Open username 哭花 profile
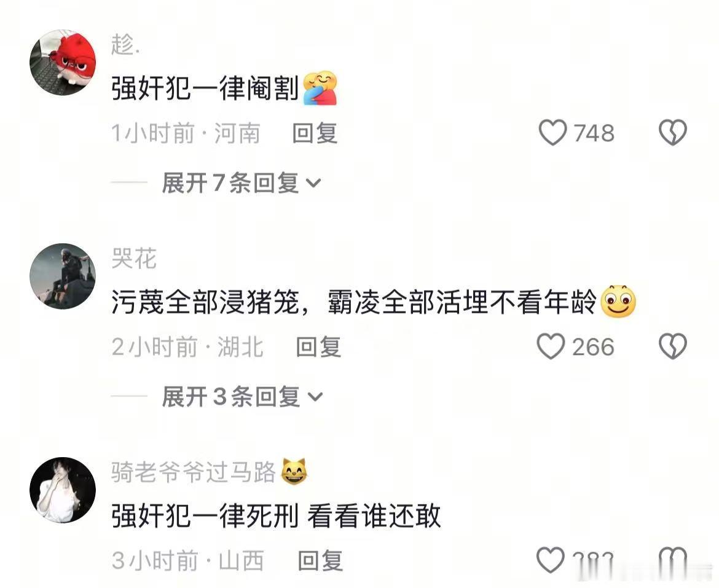This screenshot has height=588, width=719. click(134, 259)
